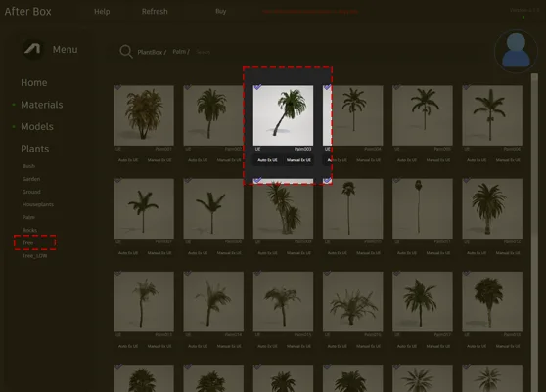Select the Palm plant category
546x392 pixels.
(x=29, y=217)
